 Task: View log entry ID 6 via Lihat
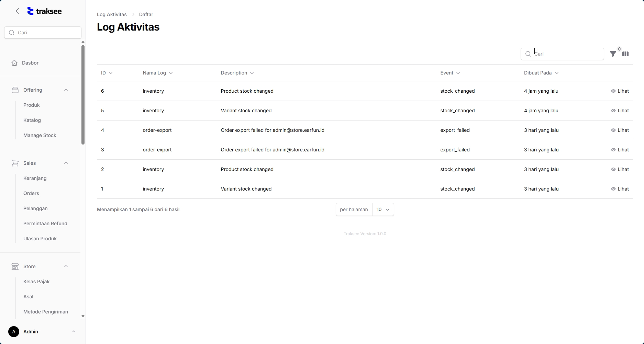[620, 91]
